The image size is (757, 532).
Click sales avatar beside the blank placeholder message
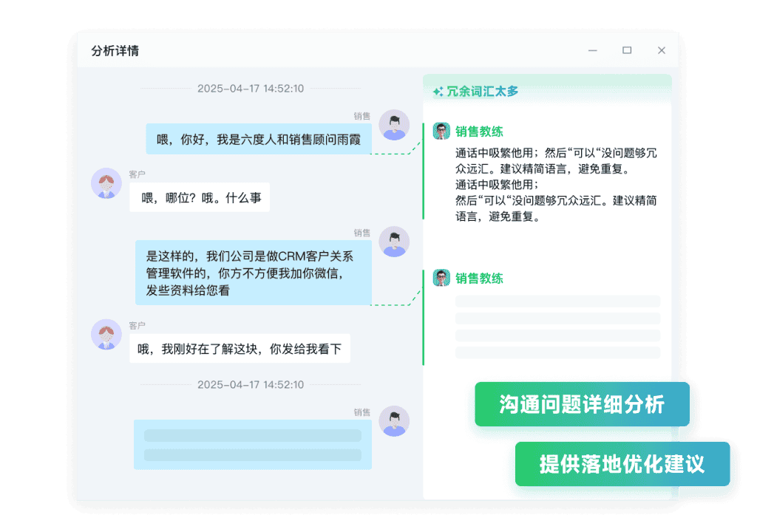394,421
